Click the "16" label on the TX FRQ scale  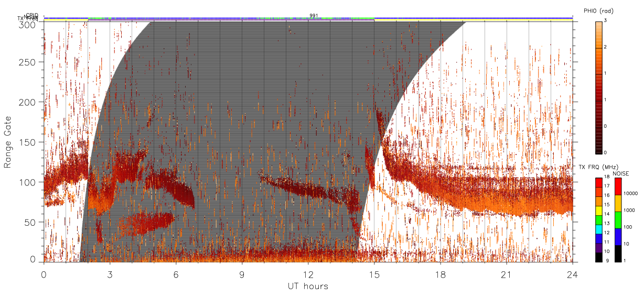[x=607, y=195]
